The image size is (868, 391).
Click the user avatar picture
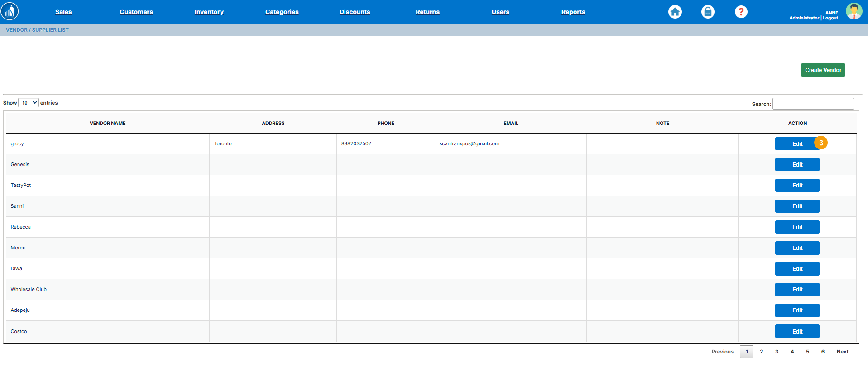pyautogui.click(x=854, y=11)
